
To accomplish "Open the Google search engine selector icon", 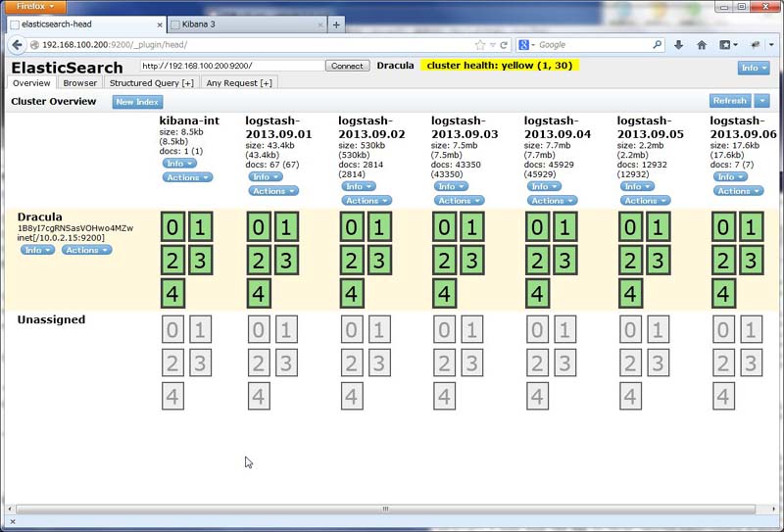I will coord(526,45).
